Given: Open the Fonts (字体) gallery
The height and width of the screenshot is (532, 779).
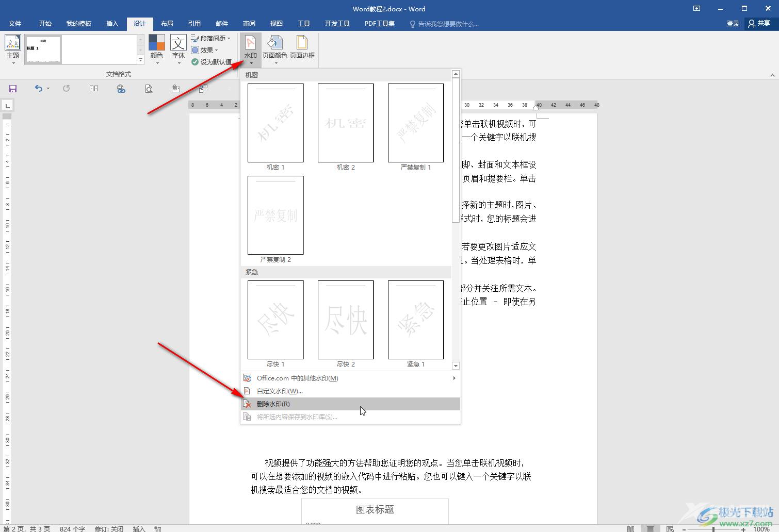Looking at the screenshot, I should [178, 49].
